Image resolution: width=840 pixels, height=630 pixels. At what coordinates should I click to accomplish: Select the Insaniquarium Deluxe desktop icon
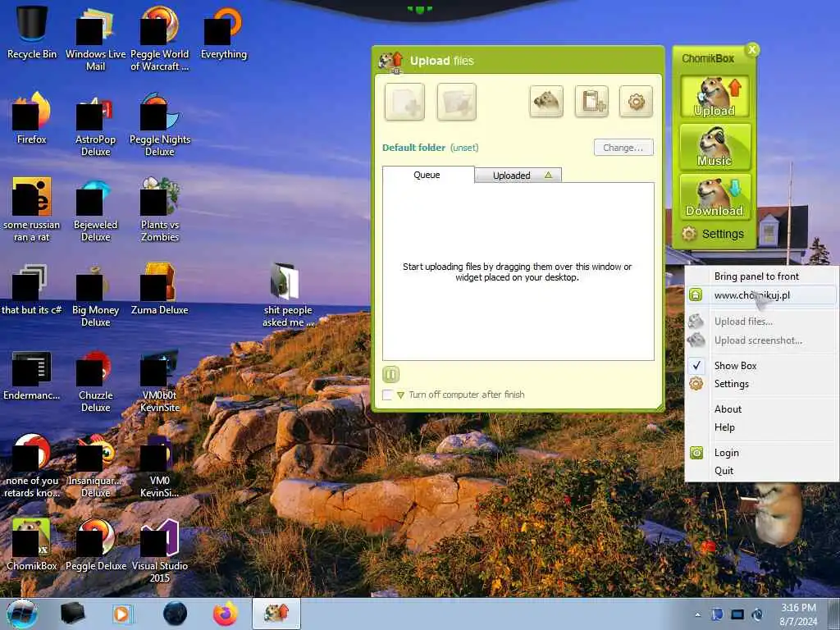pos(95,466)
